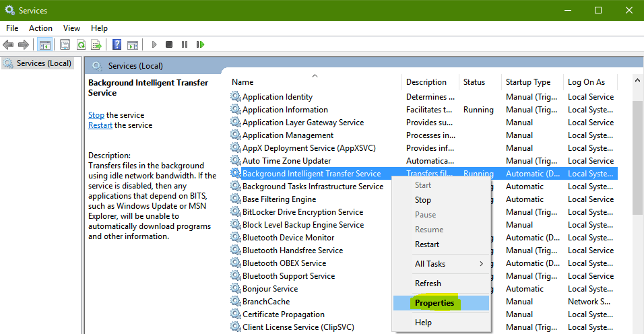Choose Properties from the context menu
The height and width of the screenshot is (334, 644).
coord(434,303)
